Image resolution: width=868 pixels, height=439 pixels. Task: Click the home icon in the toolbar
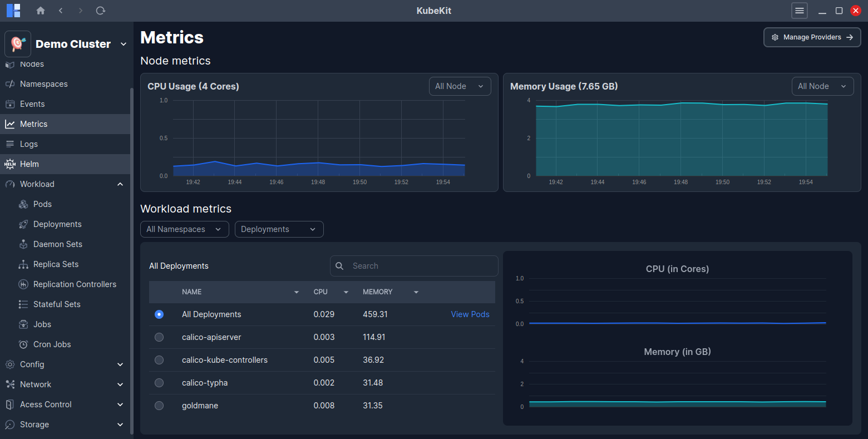(x=40, y=11)
